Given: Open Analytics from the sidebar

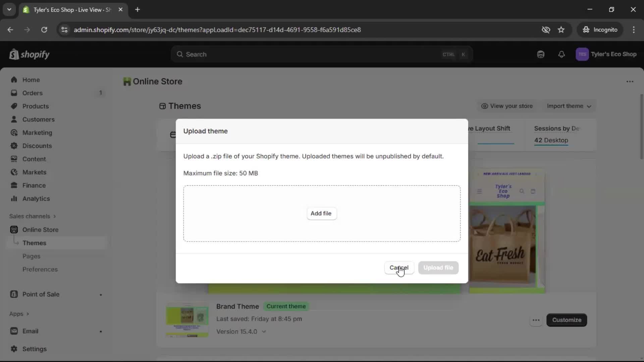Looking at the screenshot, I should pos(36,198).
